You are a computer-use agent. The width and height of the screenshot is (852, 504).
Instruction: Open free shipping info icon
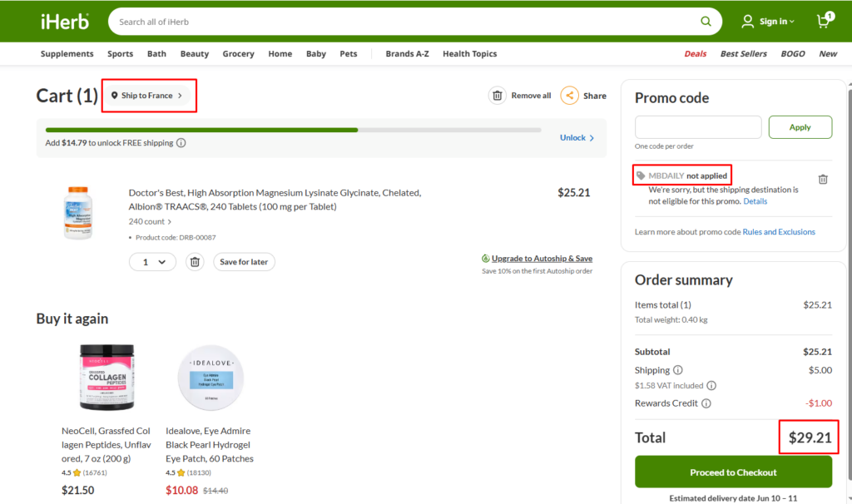click(x=181, y=143)
